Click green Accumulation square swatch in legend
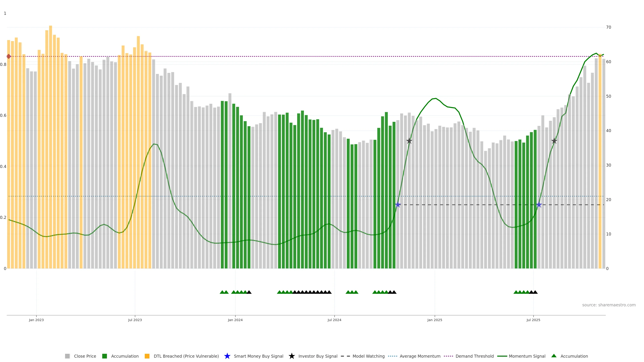The width and height of the screenshot is (644, 362). 104,356
